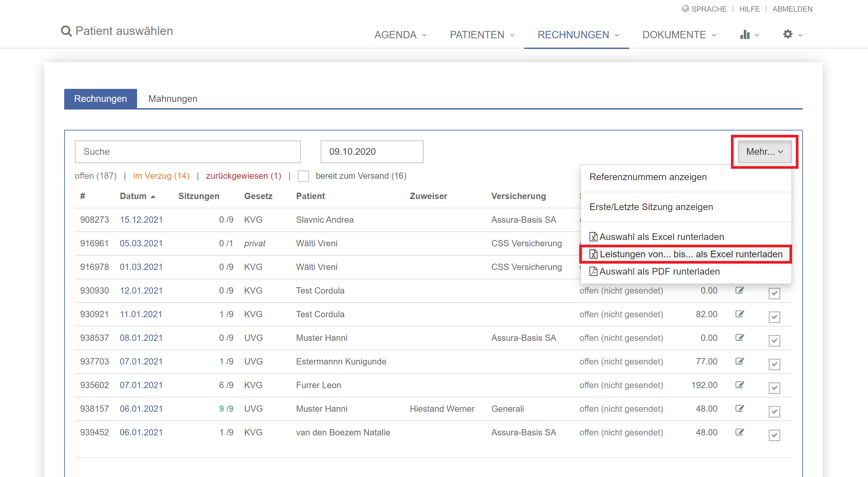The image size is (868, 477).
Task: Toggle the bereit zum Versand checkbox
Action: (x=303, y=176)
